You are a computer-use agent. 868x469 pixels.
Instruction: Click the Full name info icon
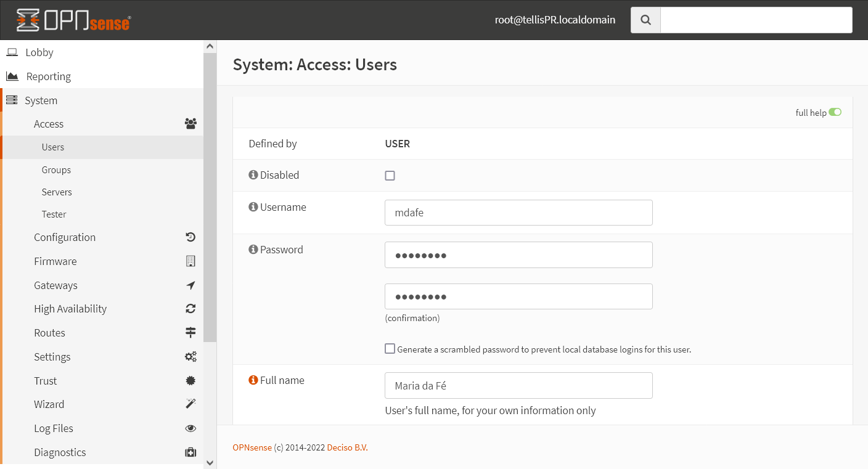pos(253,380)
